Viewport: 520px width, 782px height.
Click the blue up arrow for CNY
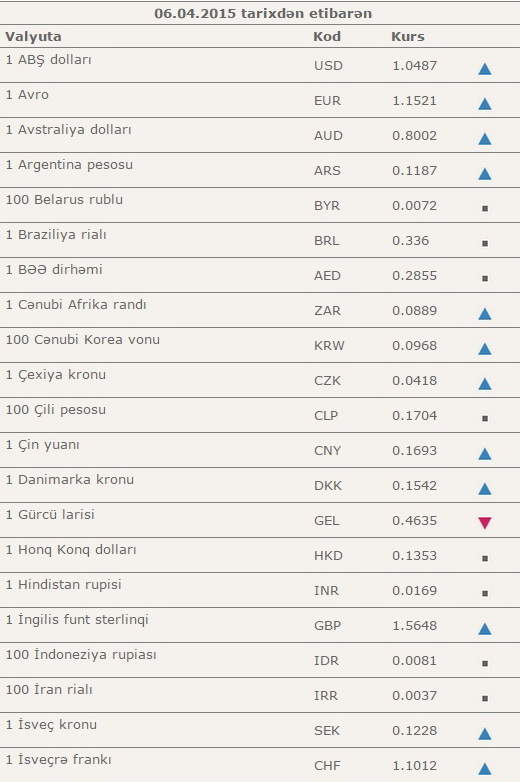[x=485, y=453]
